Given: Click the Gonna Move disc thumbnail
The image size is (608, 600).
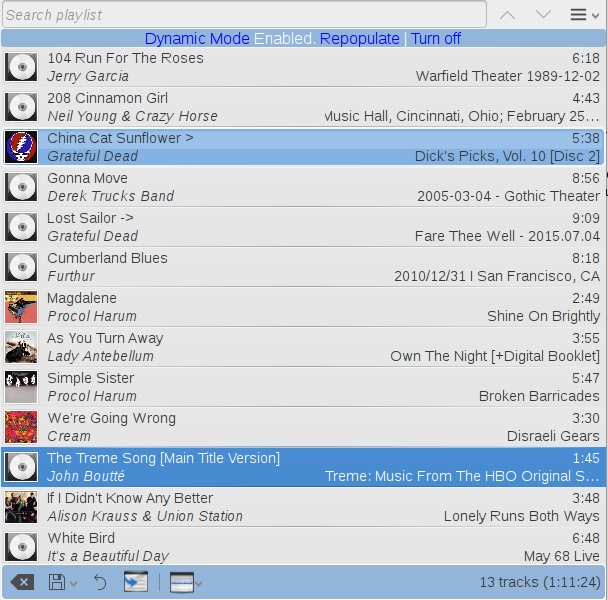Looking at the screenshot, I should pos(21,187).
